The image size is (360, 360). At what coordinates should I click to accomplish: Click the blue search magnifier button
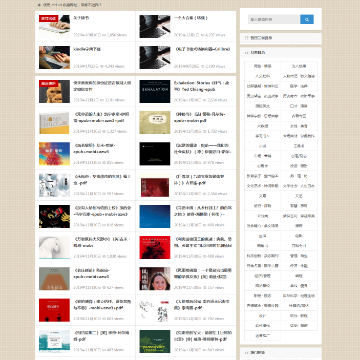click(307, 19)
